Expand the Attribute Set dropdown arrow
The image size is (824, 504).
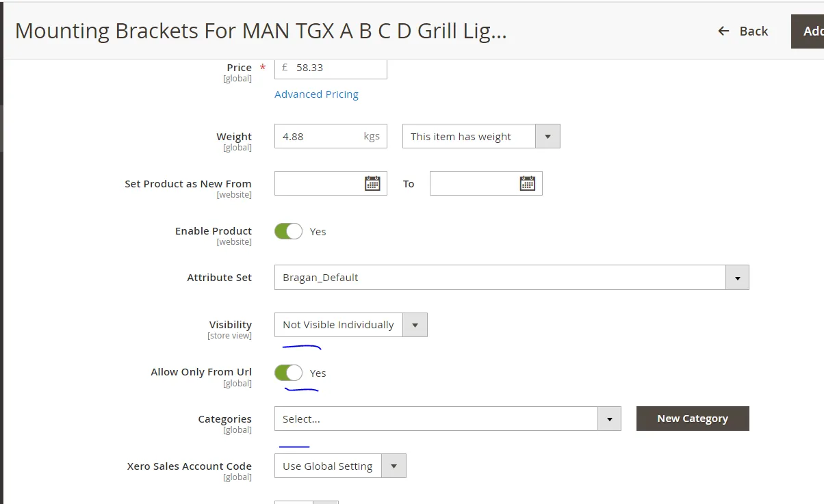click(x=737, y=278)
